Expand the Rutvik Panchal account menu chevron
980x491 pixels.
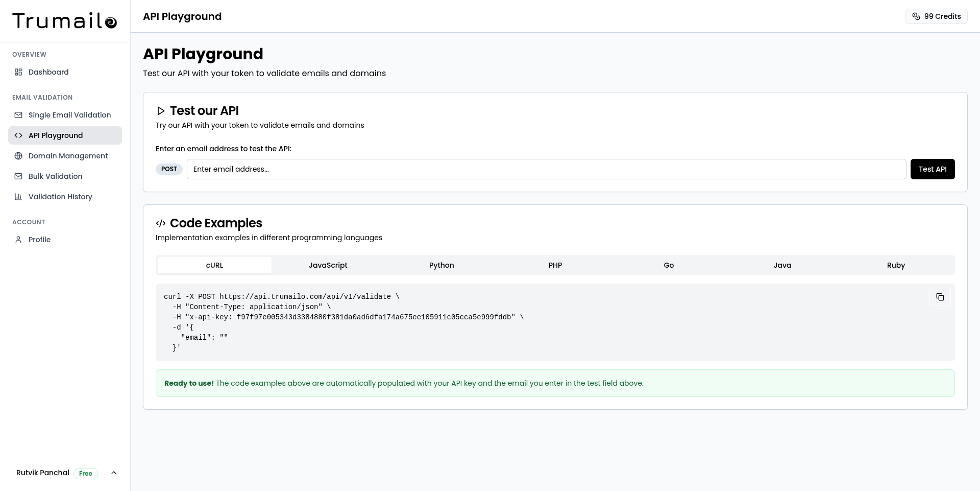point(114,473)
